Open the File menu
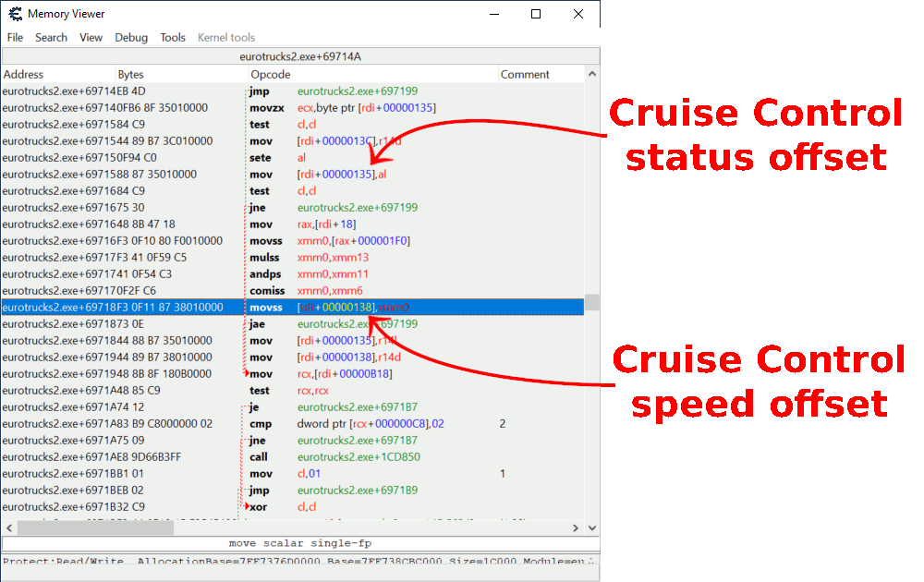This screenshot has height=582, width=924. click(x=15, y=38)
